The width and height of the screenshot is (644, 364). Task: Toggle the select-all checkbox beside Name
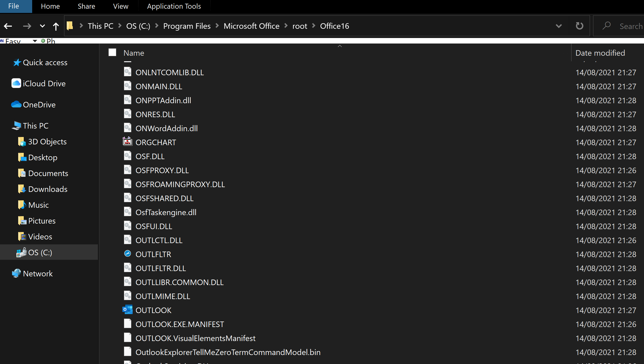click(x=112, y=52)
